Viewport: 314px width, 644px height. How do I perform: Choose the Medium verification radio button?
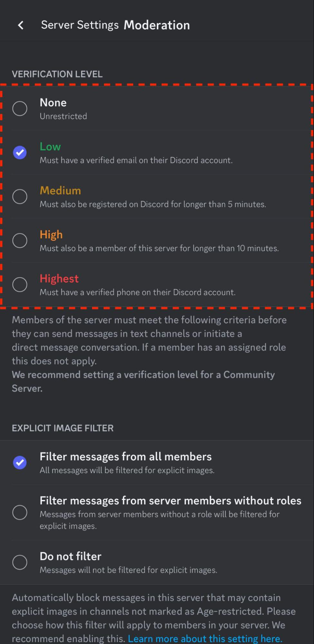click(20, 197)
